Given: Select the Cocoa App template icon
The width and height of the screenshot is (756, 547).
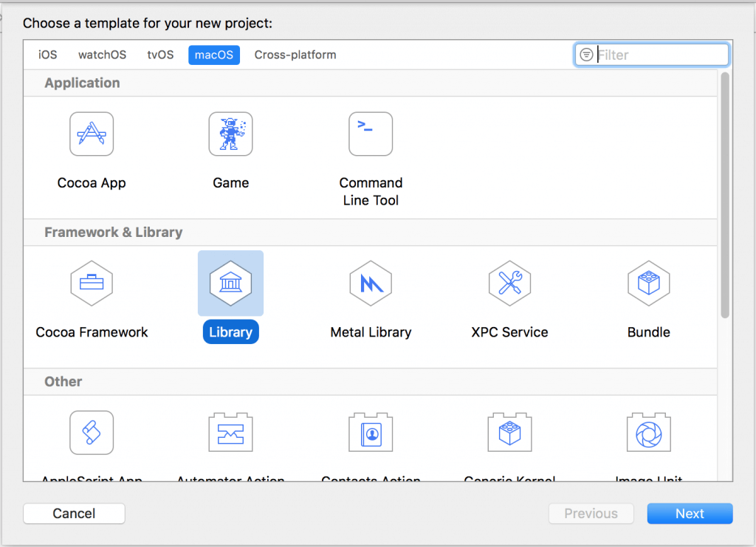Looking at the screenshot, I should pyautogui.click(x=92, y=134).
